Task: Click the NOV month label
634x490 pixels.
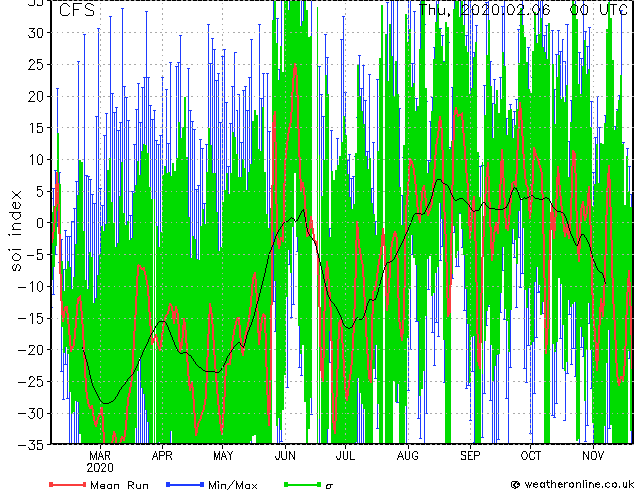Action: pyautogui.click(x=593, y=456)
